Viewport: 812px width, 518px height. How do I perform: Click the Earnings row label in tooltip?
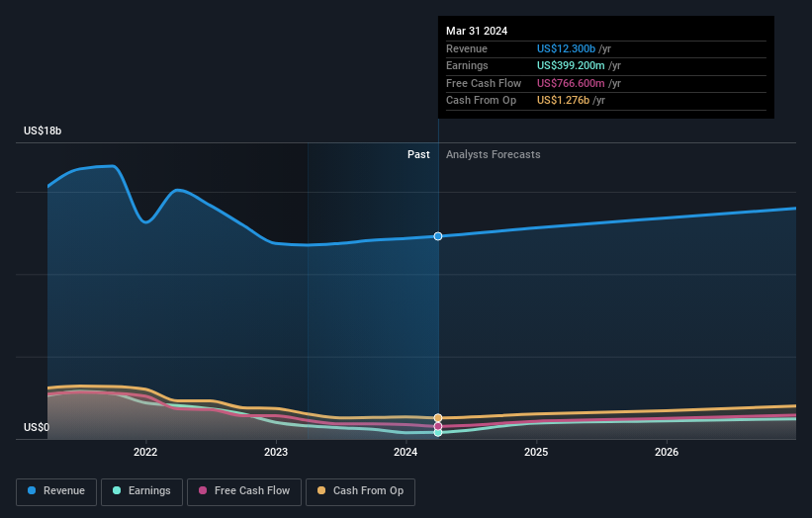tap(467, 65)
